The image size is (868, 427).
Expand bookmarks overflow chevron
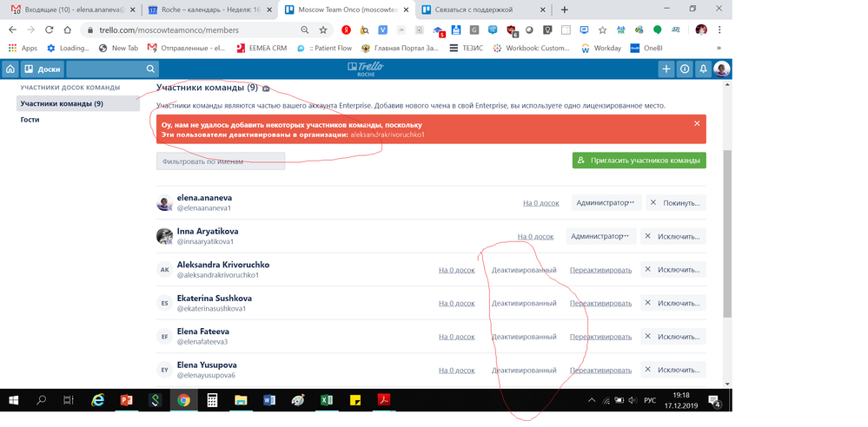pos(719,48)
